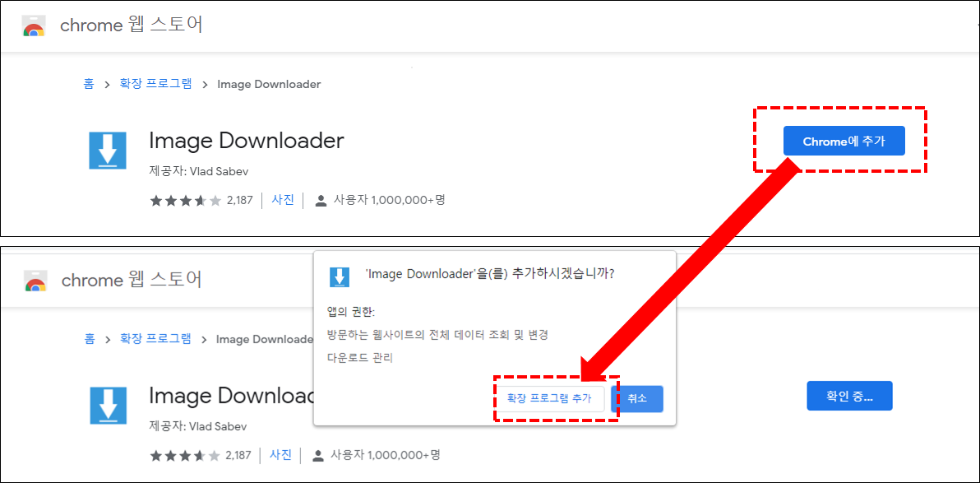Open 사진 category link in top panel

[283, 200]
